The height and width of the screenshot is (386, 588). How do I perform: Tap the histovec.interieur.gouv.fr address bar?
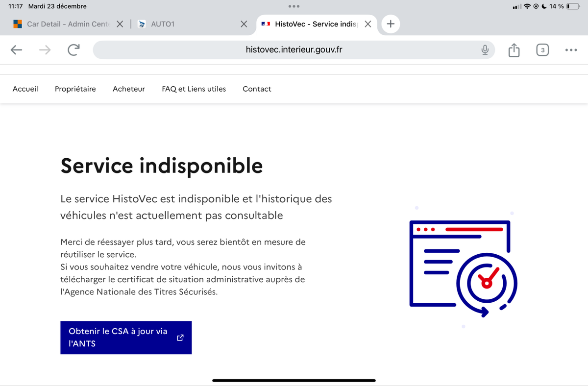tap(294, 50)
